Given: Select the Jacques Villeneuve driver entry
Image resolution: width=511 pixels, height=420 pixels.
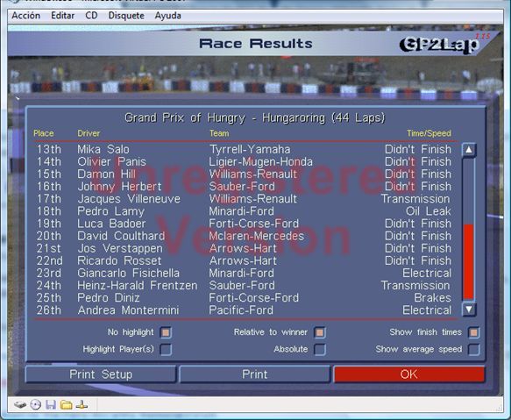Looking at the screenshot, I should coord(129,199).
